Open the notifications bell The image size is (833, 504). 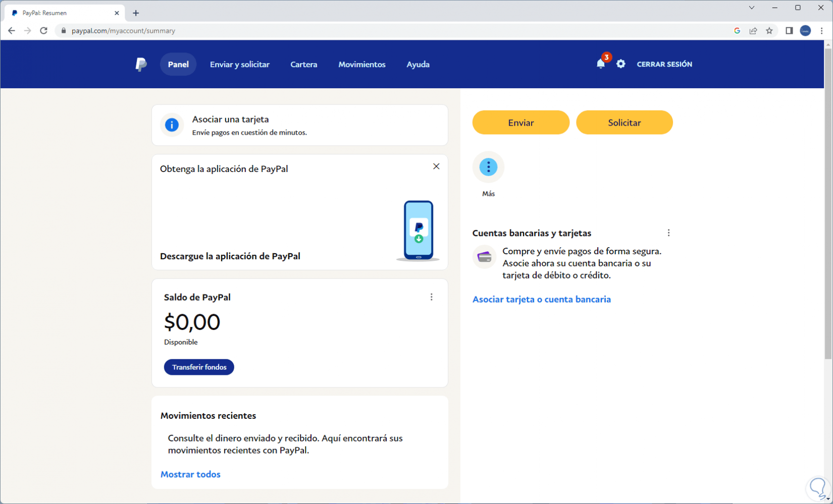coord(600,64)
